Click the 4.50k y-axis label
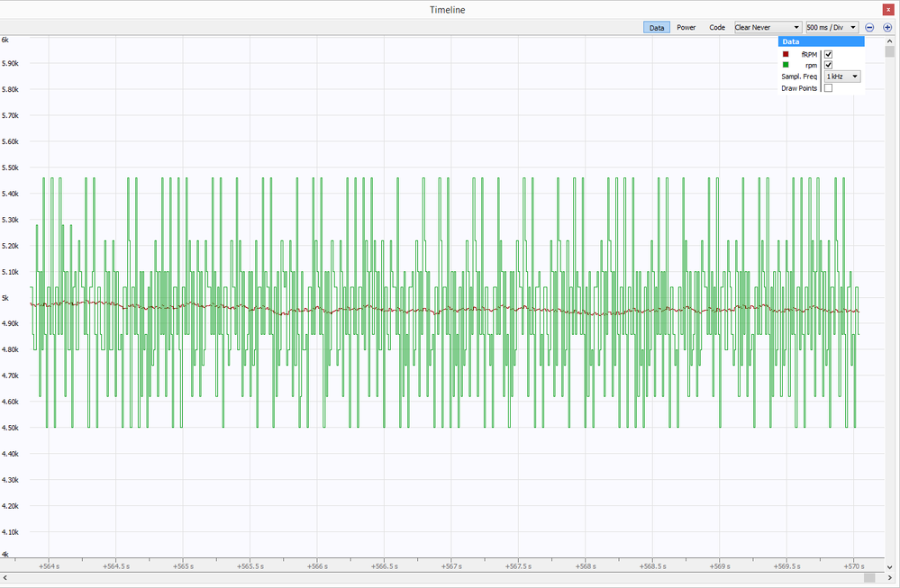 point(10,428)
